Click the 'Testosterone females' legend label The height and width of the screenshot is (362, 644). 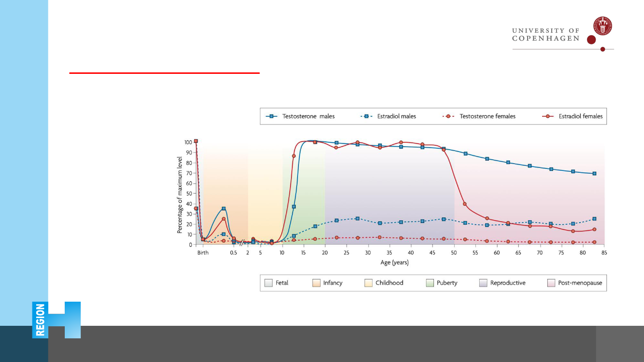[487, 116]
